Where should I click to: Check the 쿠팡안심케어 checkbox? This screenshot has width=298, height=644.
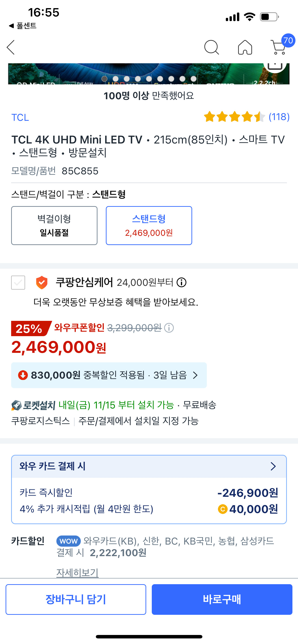pyautogui.click(x=18, y=283)
